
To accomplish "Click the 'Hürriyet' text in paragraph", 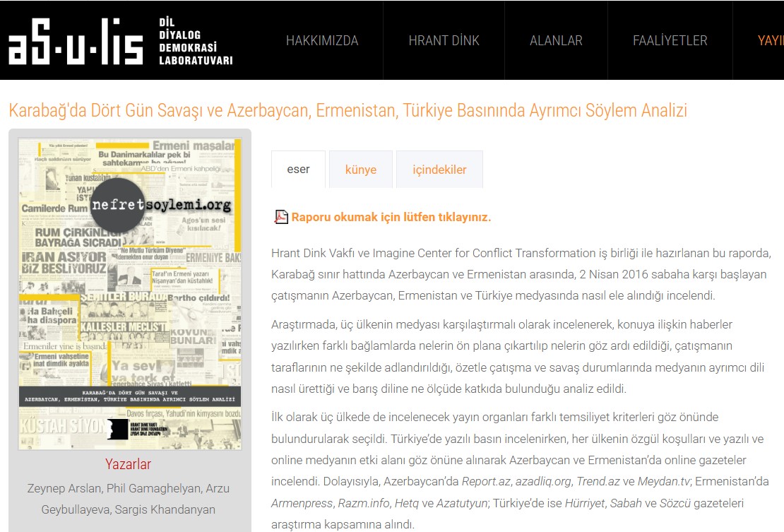I will 584,503.
